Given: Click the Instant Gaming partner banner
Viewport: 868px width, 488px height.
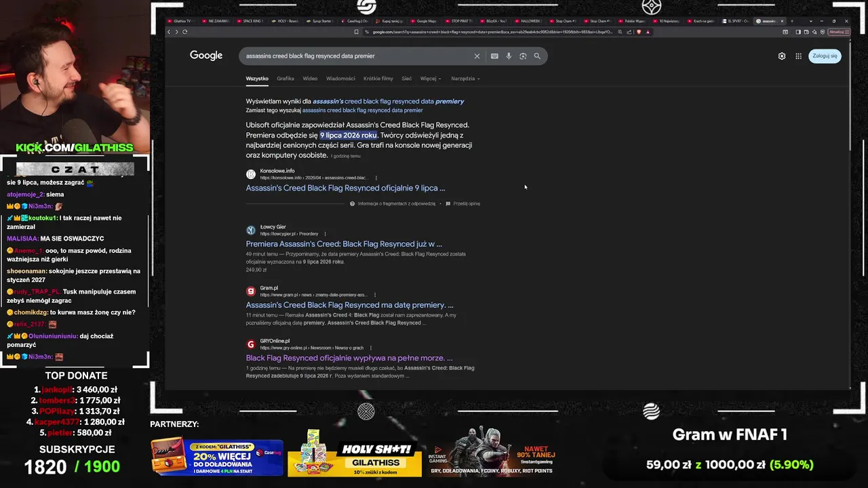Looking at the screenshot, I should pos(492,451).
